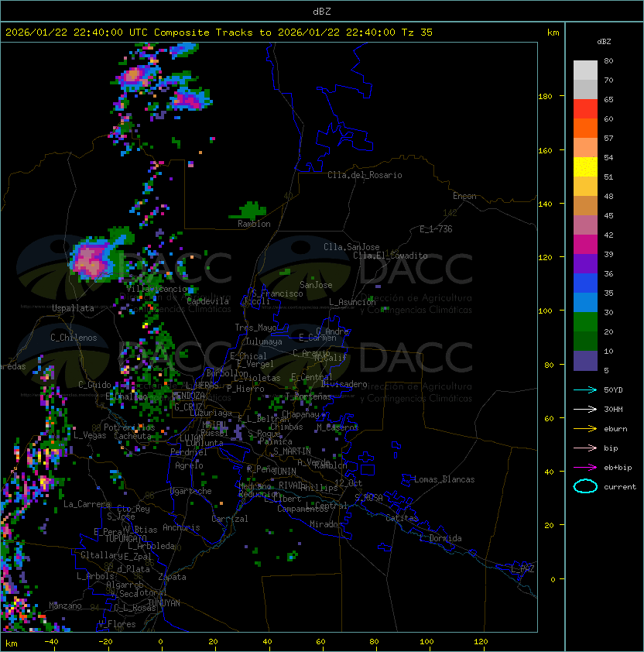Viewport: 644px width, 652px height.
Task: Click the 'dBZ' title at top
Action: point(322,12)
